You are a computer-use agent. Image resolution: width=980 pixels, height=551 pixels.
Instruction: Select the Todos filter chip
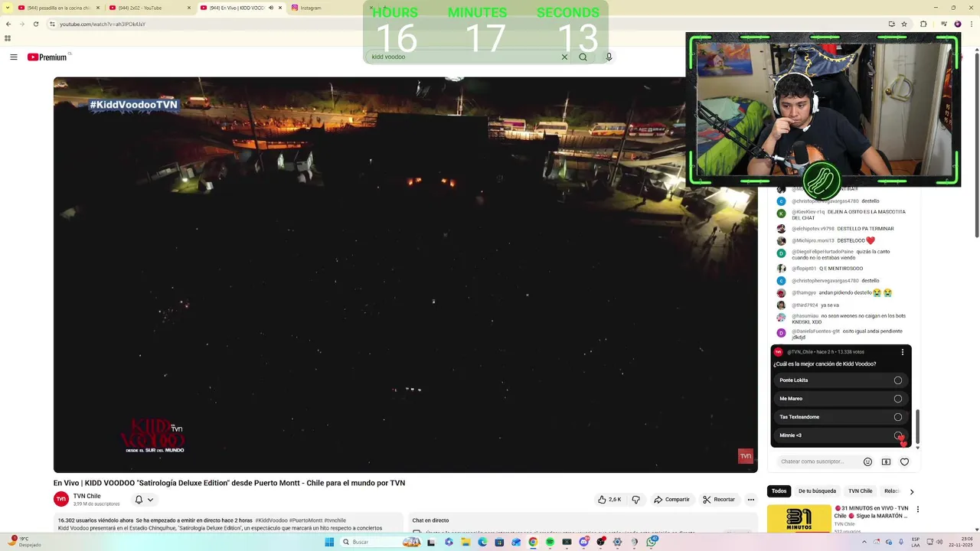click(779, 491)
